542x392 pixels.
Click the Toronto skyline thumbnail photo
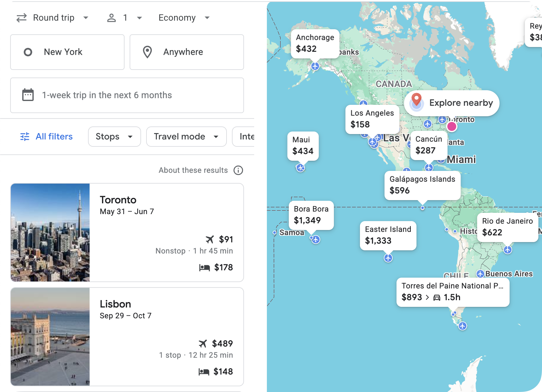(50, 232)
